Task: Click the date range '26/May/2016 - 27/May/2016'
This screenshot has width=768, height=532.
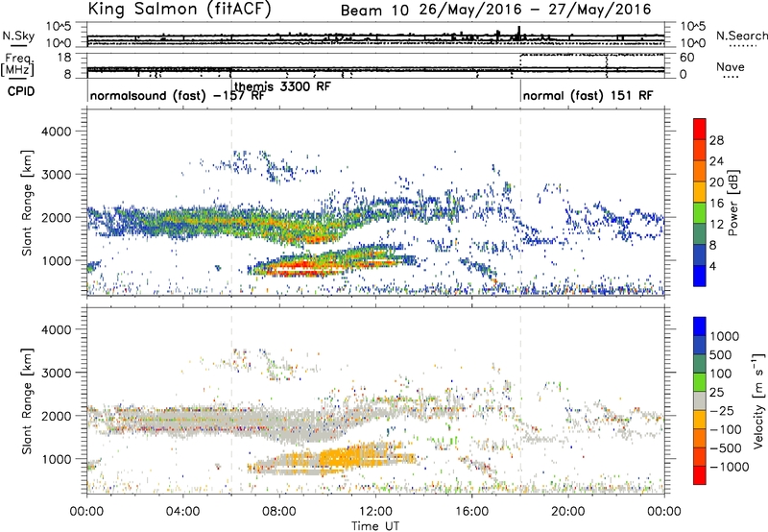Action: (535, 10)
